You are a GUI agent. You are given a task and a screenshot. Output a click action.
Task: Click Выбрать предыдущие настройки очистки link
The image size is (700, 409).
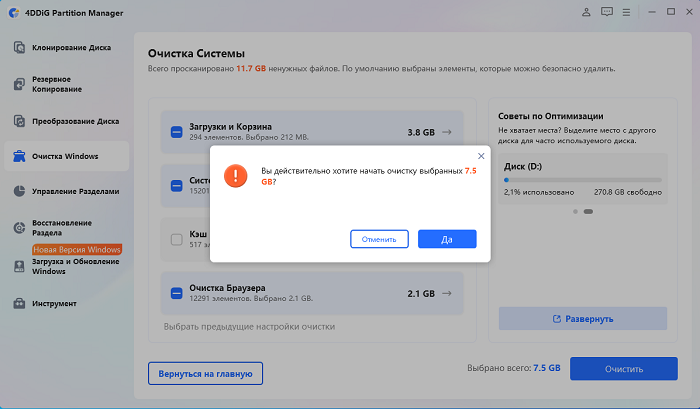pos(249,327)
